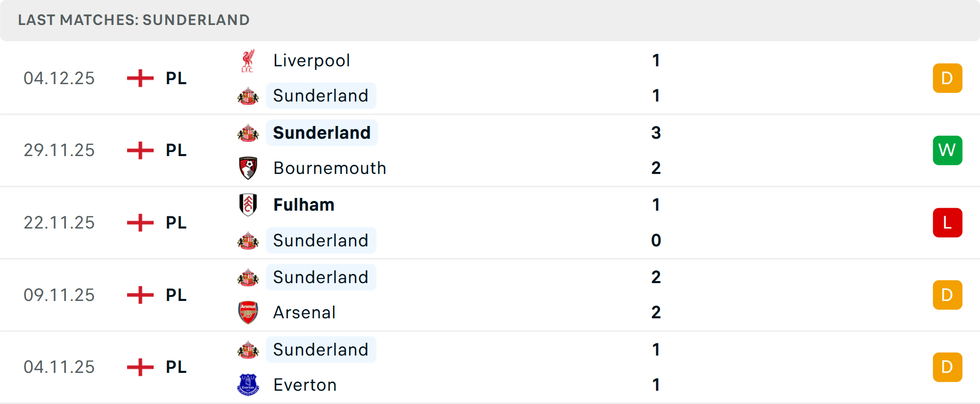Click the Last Matches: Sunderland header
The width and height of the screenshot is (980, 404).
134,20
